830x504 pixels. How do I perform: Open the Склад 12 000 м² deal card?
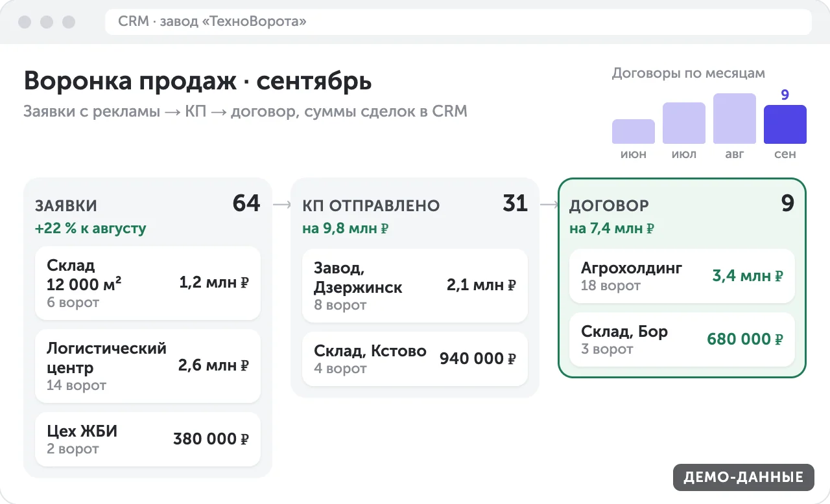click(148, 283)
